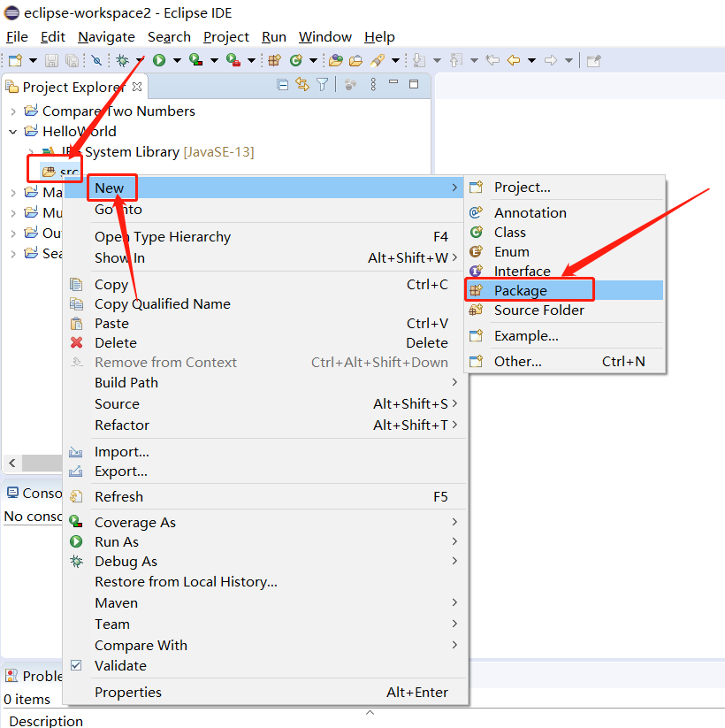Toggle the Validate checkbox menu item
Screen dimensions: 725x728
[x=76, y=665]
